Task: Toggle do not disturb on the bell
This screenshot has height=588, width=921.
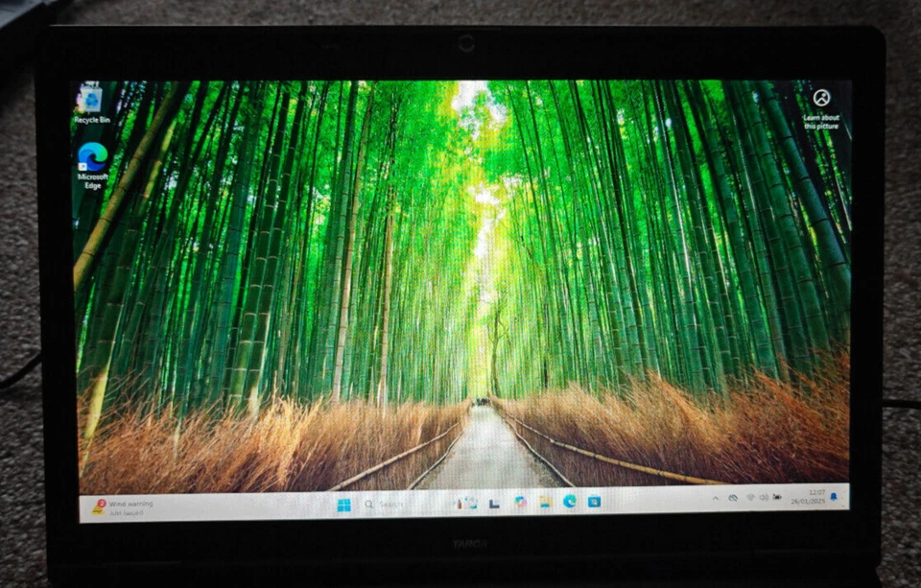Action: (x=834, y=497)
